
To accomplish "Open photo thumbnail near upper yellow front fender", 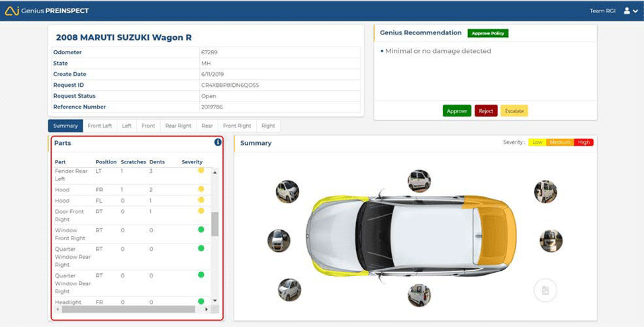I will [287, 191].
